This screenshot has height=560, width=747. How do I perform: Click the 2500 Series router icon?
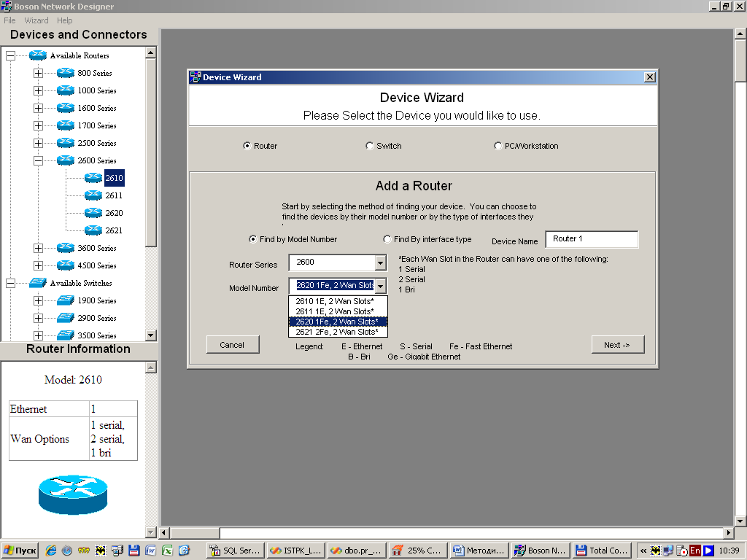(x=65, y=143)
